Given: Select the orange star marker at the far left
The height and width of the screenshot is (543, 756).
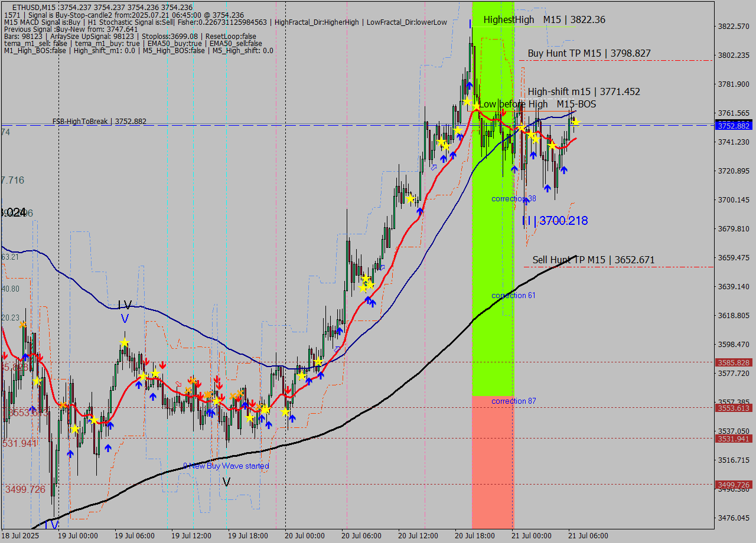Looking at the screenshot, I should click(22, 324).
